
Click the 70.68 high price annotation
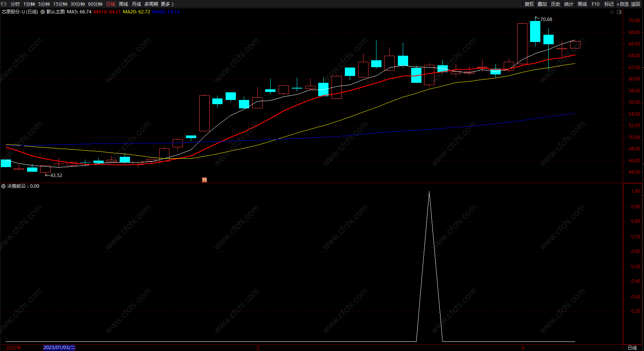click(x=546, y=19)
